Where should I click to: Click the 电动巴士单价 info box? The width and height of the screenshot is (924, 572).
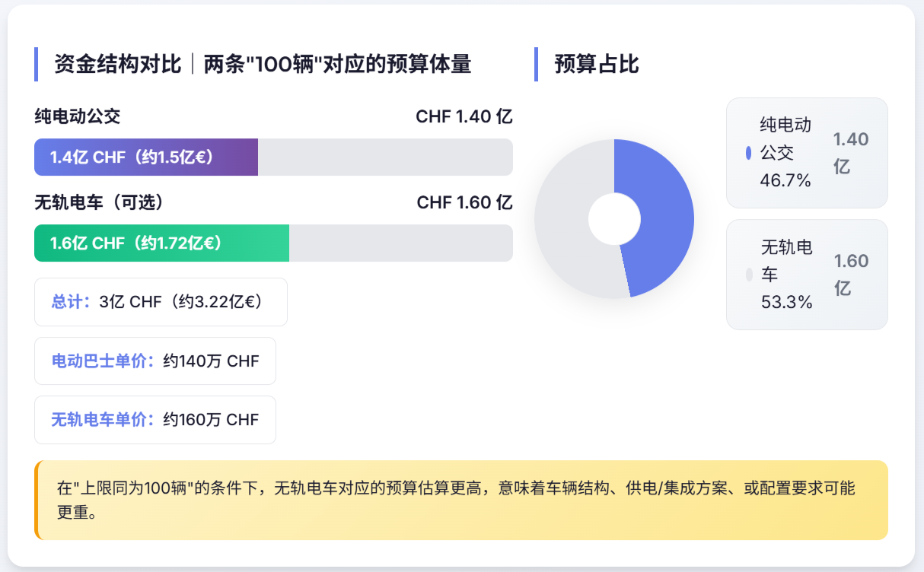tap(155, 361)
